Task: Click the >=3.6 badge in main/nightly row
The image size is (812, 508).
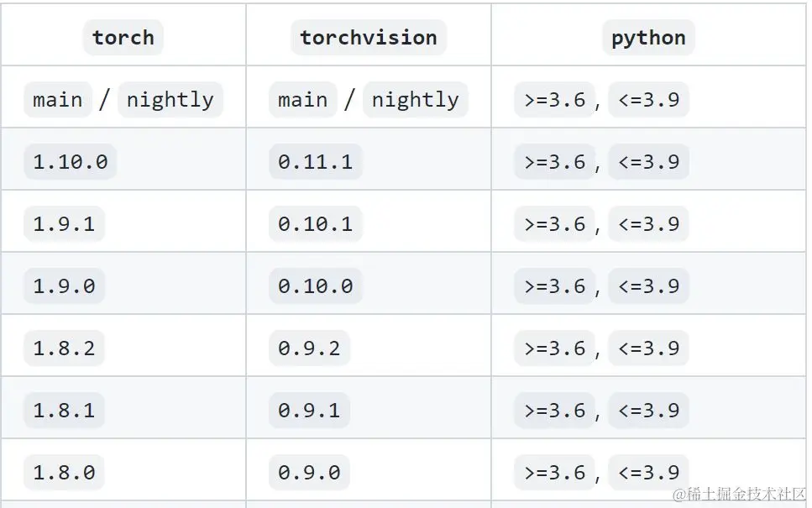Action: point(554,99)
